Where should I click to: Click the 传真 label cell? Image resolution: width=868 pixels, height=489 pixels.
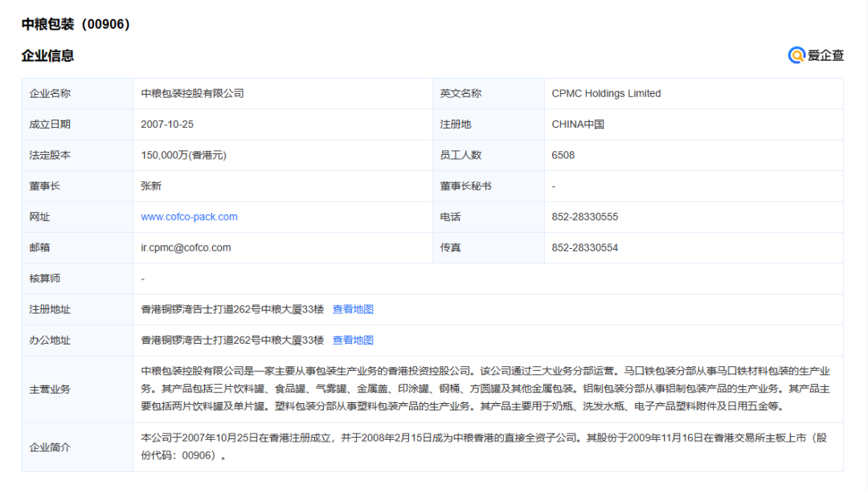point(489,248)
